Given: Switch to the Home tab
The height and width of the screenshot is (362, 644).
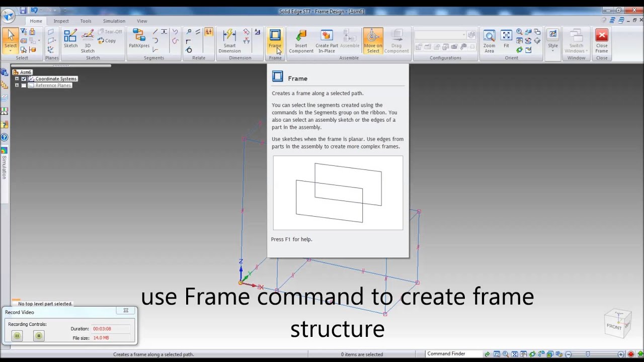Looking at the screenshot, I should click(x=36, y=21).
